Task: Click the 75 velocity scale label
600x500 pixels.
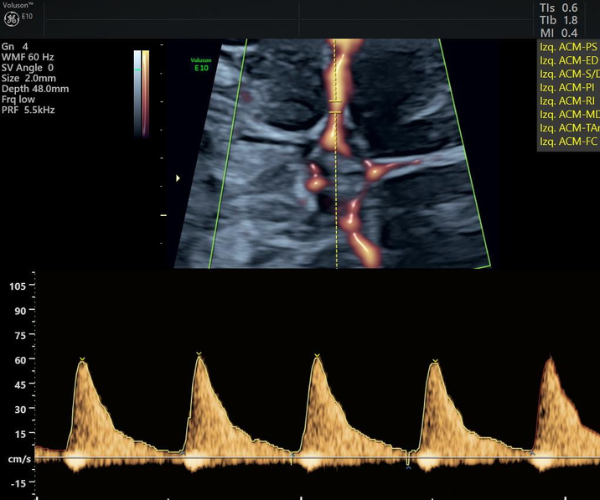Action: point(20,336)
